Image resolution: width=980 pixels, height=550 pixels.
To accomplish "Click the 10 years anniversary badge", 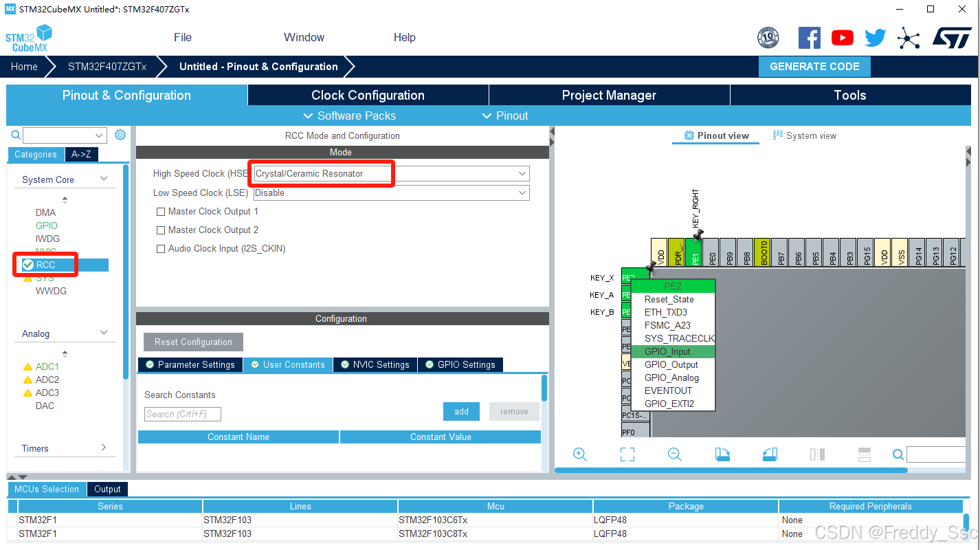I will 768,38.
